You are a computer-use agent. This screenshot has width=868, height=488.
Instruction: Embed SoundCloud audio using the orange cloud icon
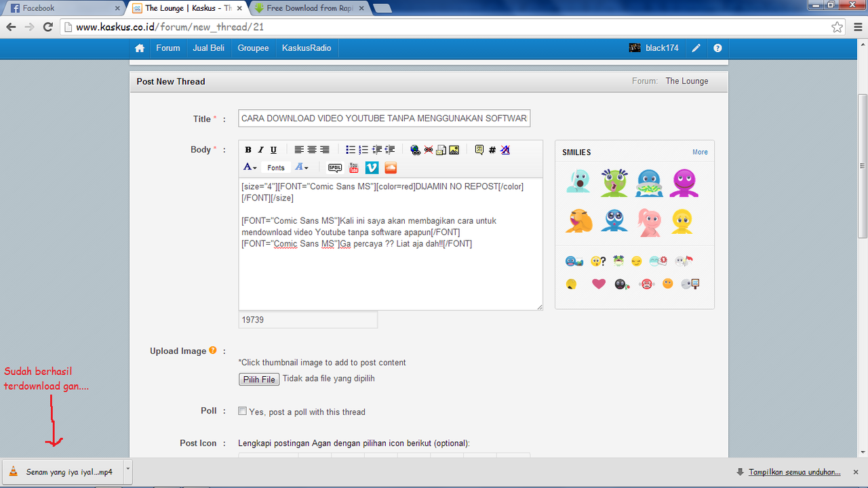(x=391, y=167)
